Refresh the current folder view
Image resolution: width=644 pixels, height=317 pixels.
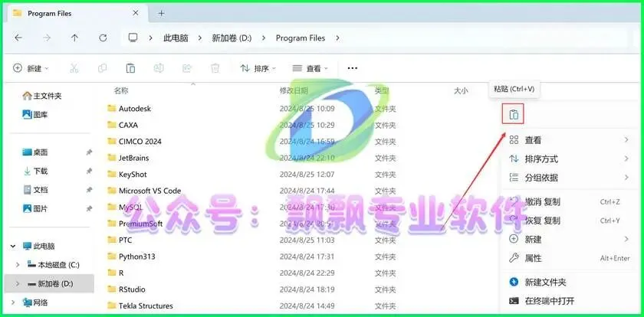(x=103, y=38)
